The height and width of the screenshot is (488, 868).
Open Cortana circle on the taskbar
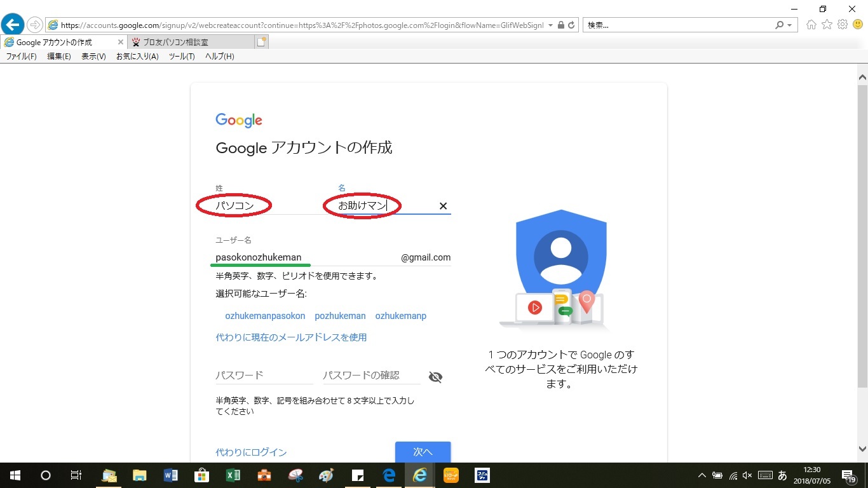(46, 475)
